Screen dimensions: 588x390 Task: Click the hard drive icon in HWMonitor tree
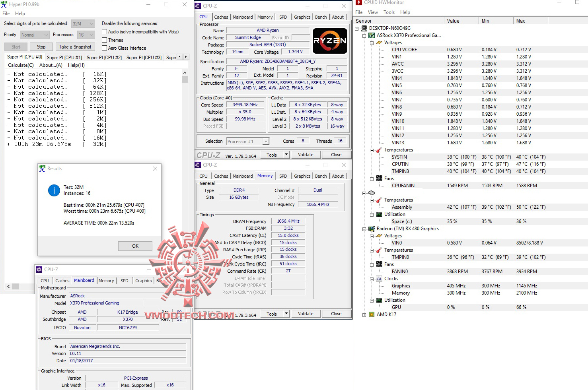[372, 193]
